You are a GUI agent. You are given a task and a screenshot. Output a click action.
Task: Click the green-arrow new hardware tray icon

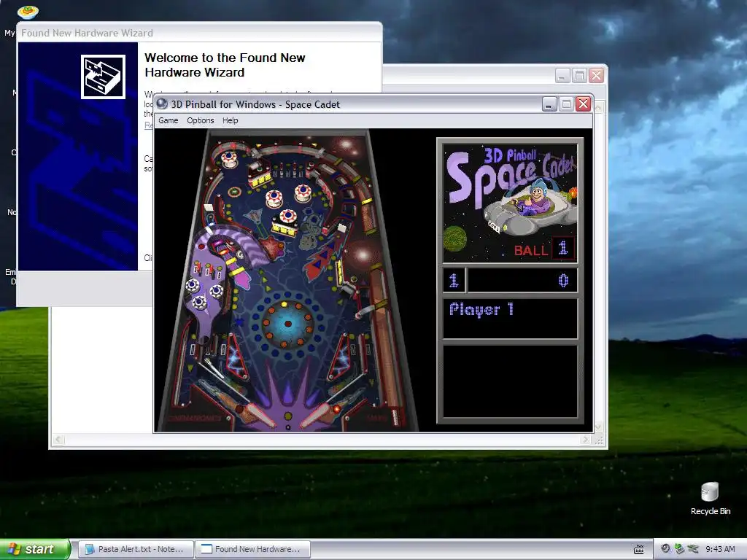(x=679, y=549)
